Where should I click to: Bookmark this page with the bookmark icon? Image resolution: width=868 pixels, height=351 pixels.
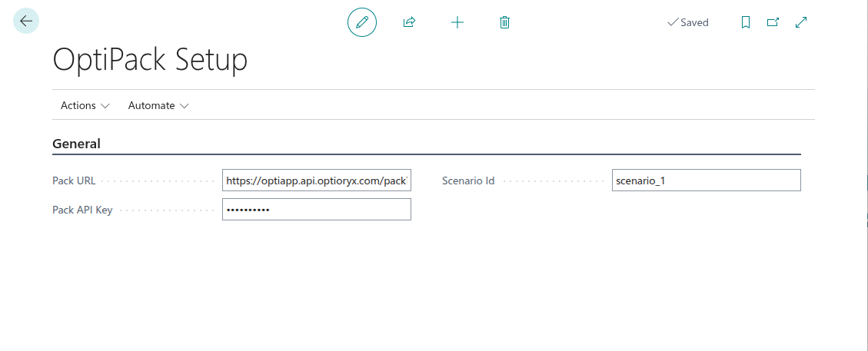745,22
